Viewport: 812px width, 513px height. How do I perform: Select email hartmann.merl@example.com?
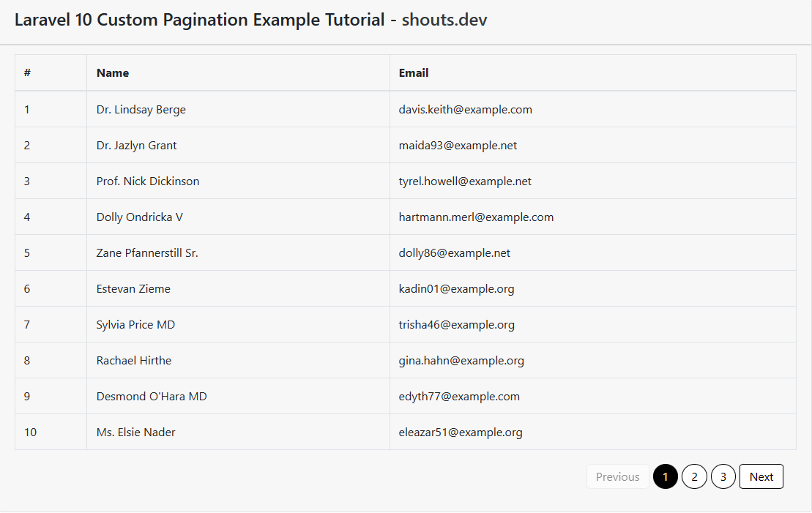click(476, 217)
